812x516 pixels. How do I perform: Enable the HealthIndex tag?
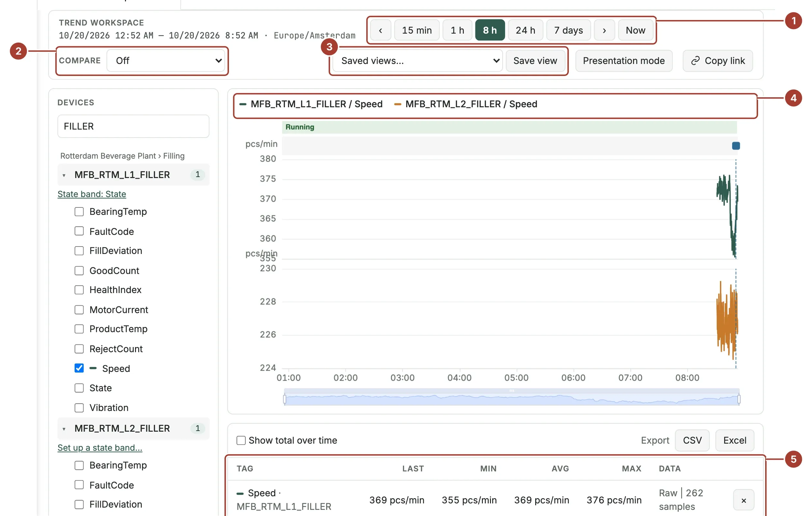pyautogui.click(x=79, y=290)
